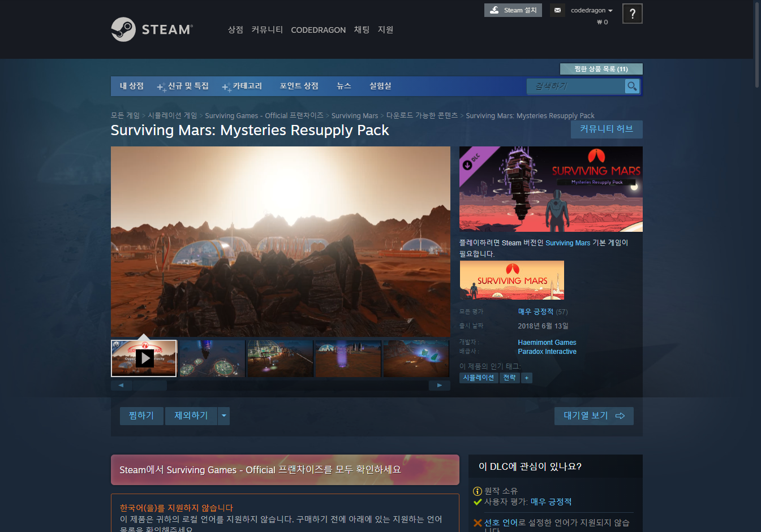Screen dimensions: 761x532
Task: Click the main Mars screenshot image
Action: coord(281,241)
